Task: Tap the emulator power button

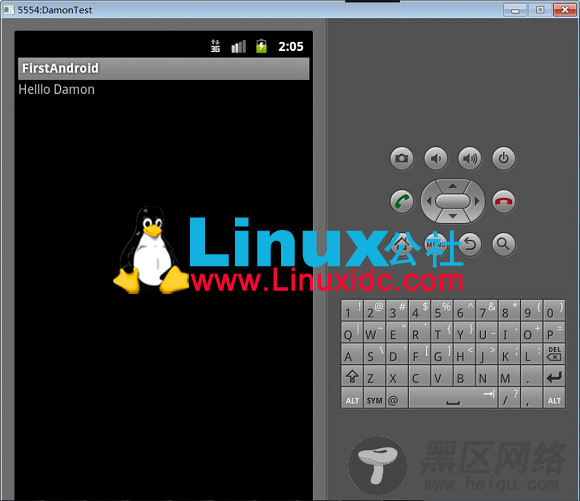Action: pos(503,158)
